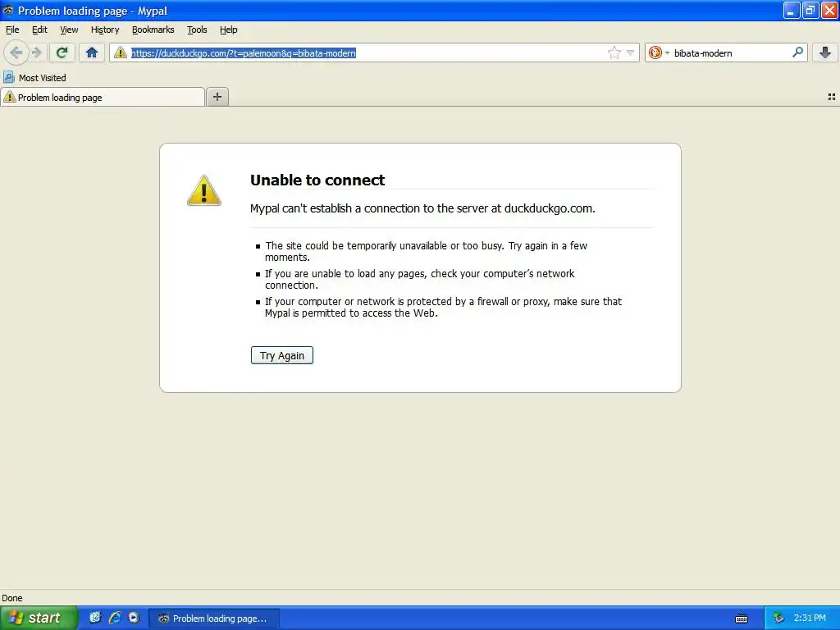Select the Problem loading page tab
This screenshot has height=630, width=840.
click(x=103, y=97)
